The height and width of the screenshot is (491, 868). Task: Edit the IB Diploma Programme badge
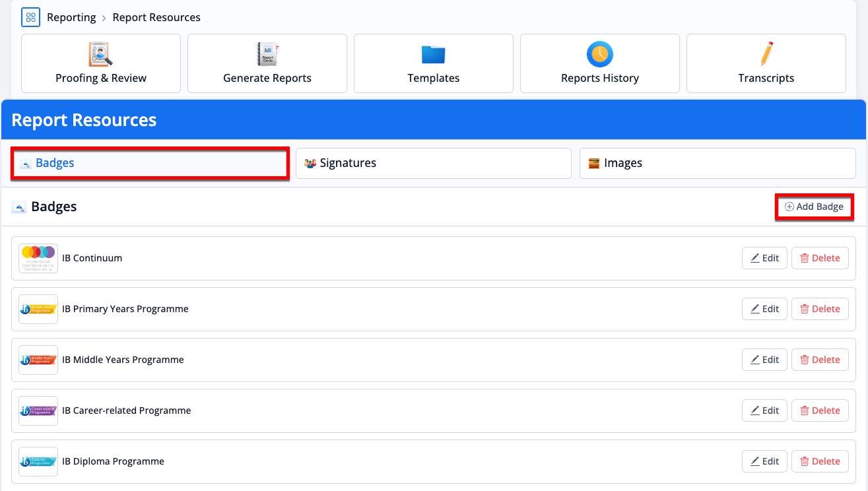(x=764, y=461)
